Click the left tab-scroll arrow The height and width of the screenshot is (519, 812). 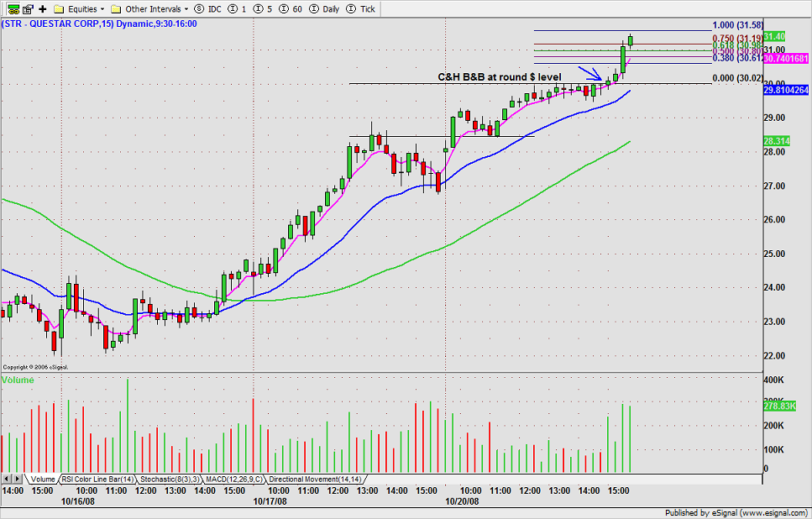click(7, 480)
